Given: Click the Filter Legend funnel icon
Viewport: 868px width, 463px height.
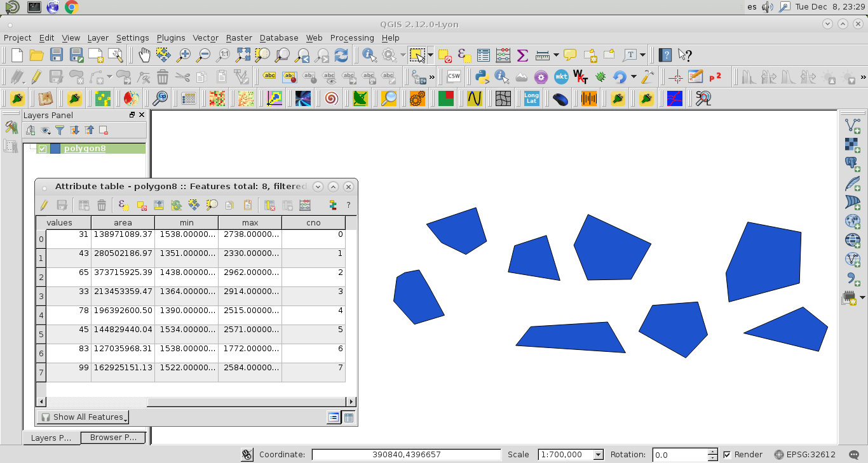Looking at the screenshot, I should 60,130.
